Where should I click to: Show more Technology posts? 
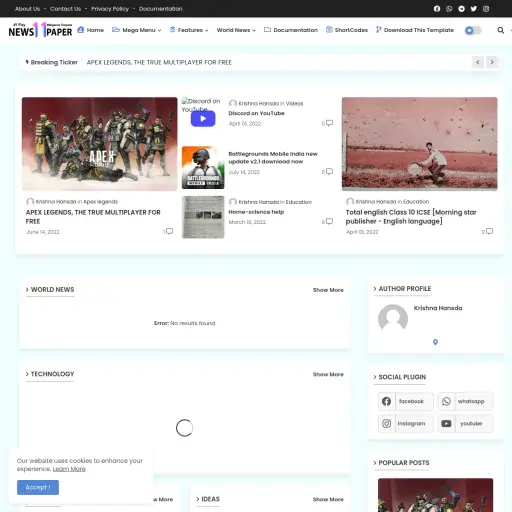pyautogui.click(x=328, y=374)
